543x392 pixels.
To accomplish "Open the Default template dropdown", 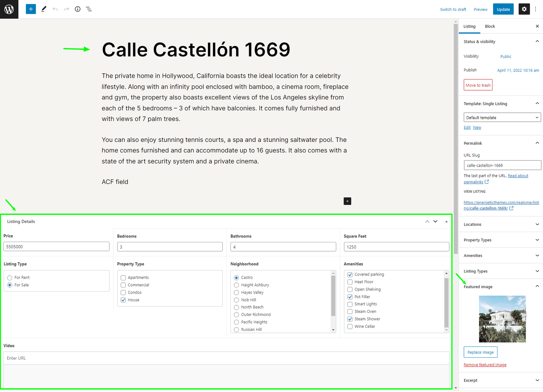I will click(502, 117).
